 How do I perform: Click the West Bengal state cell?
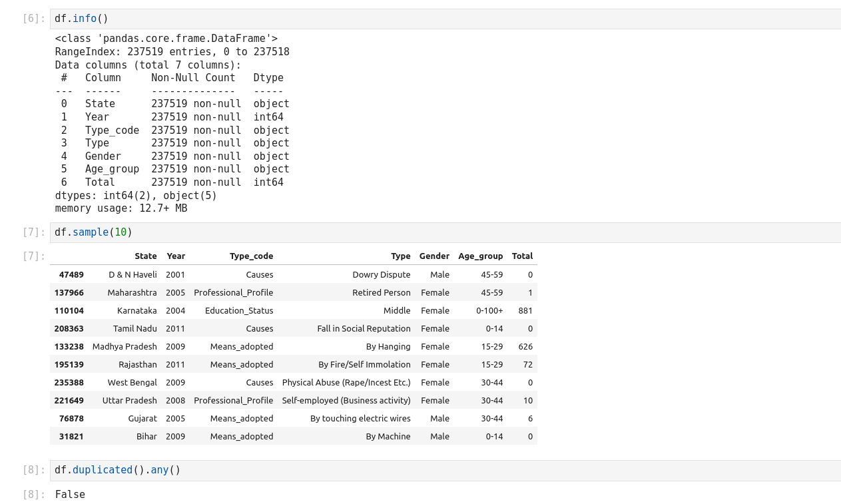[x=132, y=382]
